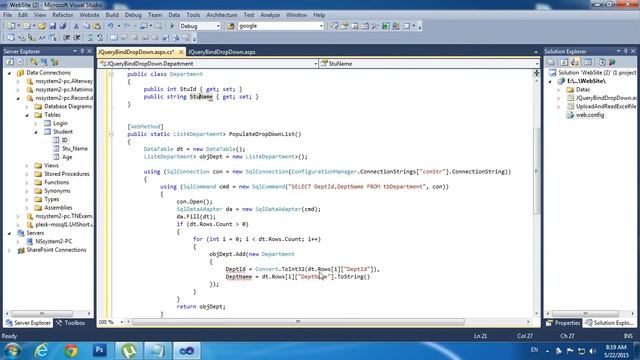640x360 pixels.
Task: Select SharePoint Connections node
Action: pyautogui.click(x=56, y=250)
